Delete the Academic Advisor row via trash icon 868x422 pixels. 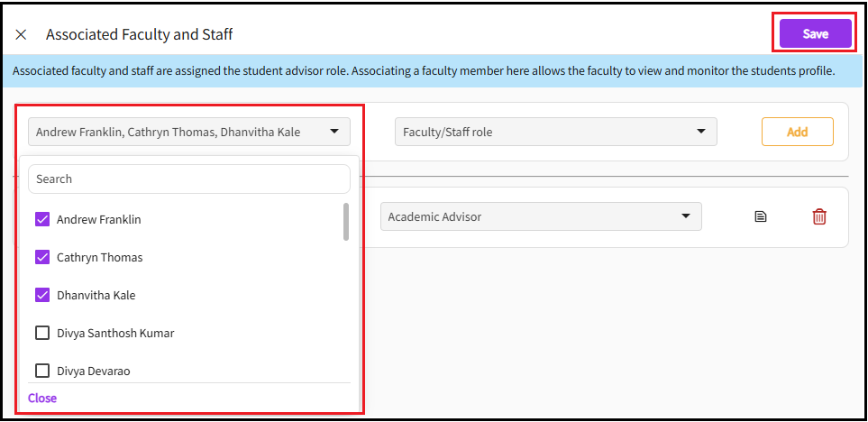point(818,216)
